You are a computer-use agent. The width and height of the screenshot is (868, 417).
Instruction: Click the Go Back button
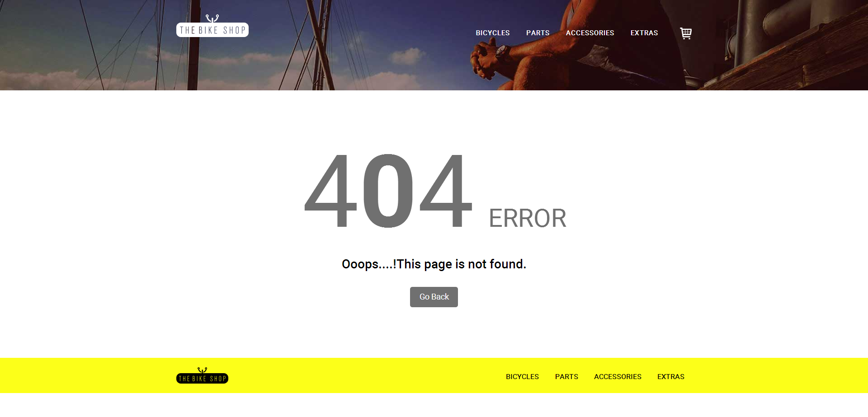coord(434,297)
